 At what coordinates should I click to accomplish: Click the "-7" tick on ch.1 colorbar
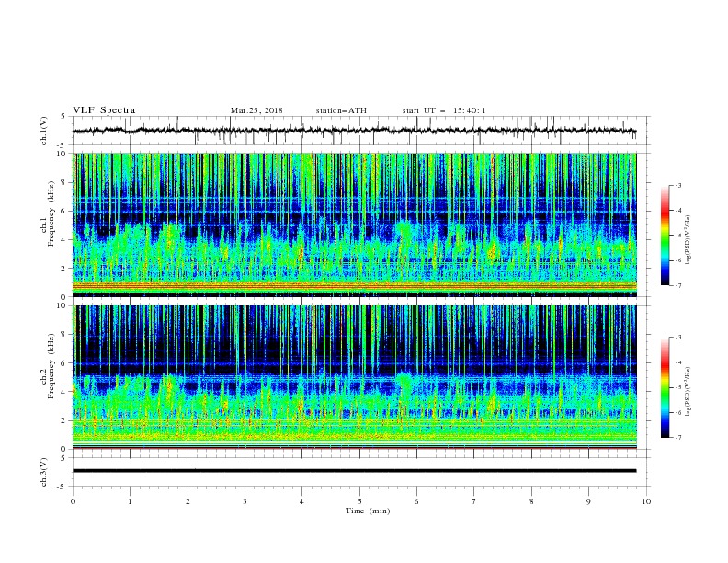[677, 285]
